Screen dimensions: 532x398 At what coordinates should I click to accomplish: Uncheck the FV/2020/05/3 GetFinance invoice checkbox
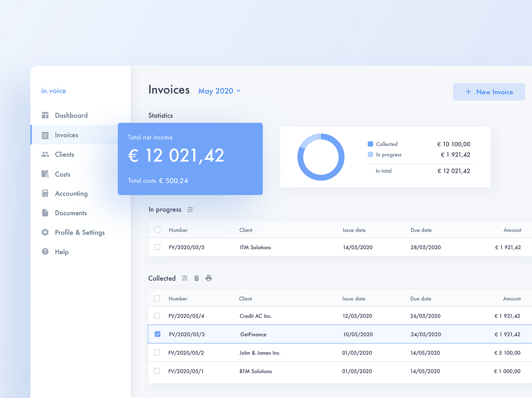[158, 334]
